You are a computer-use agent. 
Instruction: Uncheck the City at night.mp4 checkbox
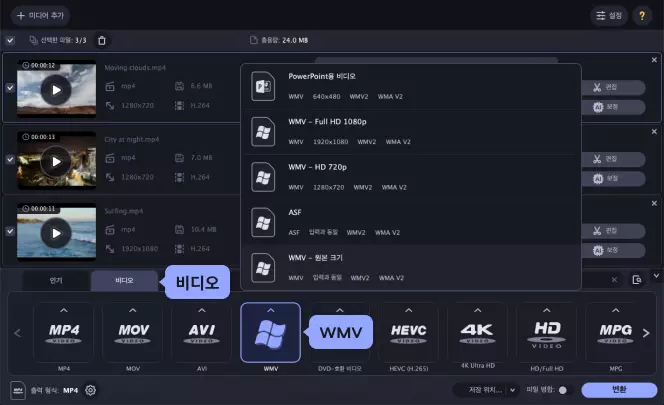[x=10, y=159]
